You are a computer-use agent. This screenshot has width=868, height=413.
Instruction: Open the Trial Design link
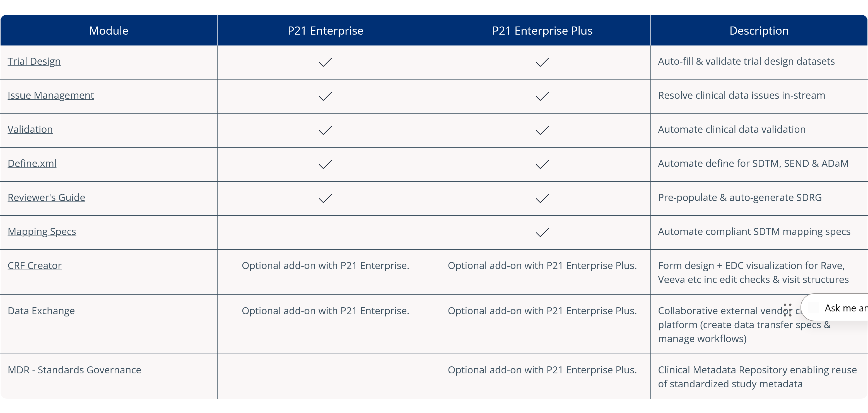[34, 61]
